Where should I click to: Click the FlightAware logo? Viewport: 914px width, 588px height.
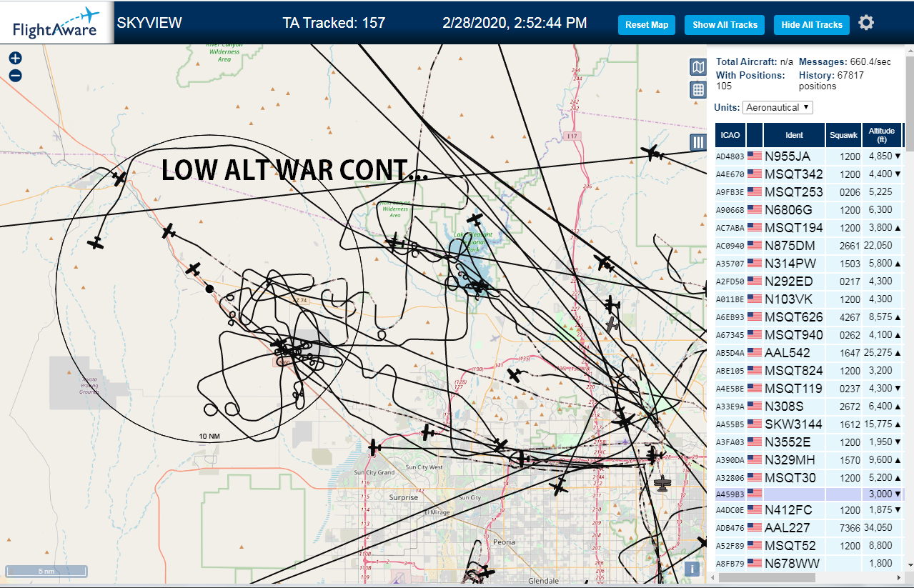pos(56,23)
